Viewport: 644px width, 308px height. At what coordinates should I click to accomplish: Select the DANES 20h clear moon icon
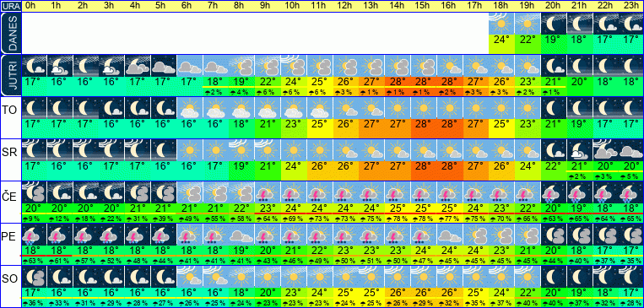(554, 24)
